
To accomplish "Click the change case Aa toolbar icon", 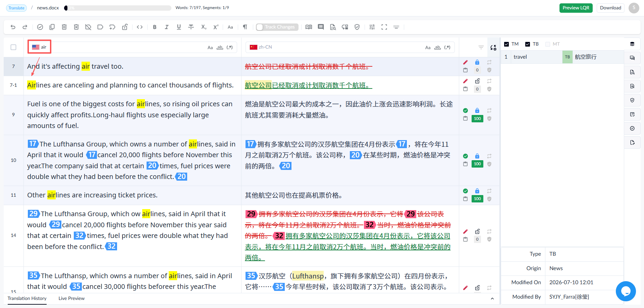I will coord(230,27).
